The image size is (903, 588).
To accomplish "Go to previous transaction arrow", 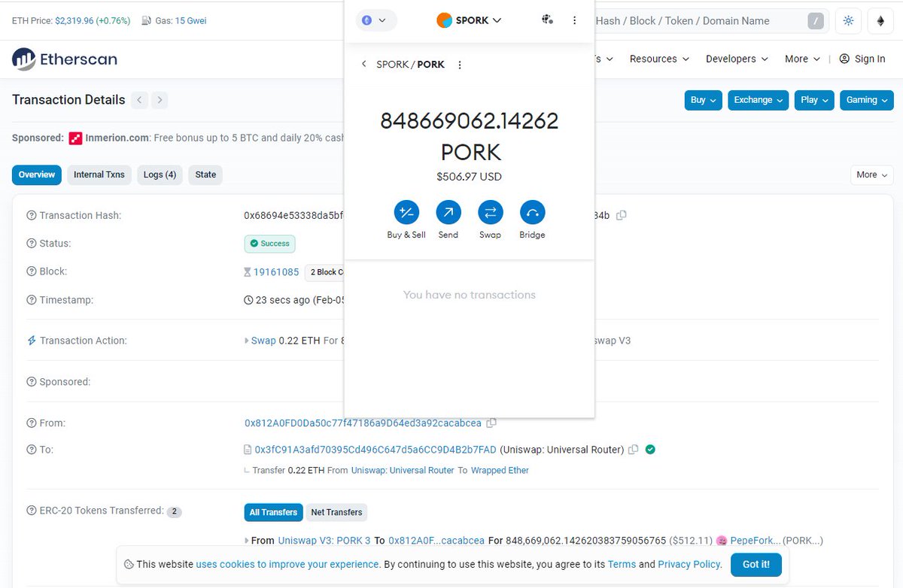I will click(139, 100).
